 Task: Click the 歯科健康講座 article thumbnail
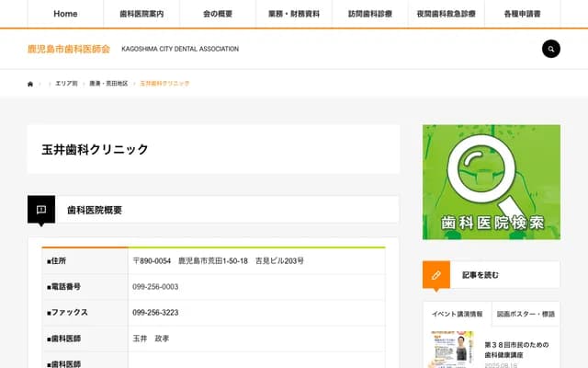click(x=452, y=350)
